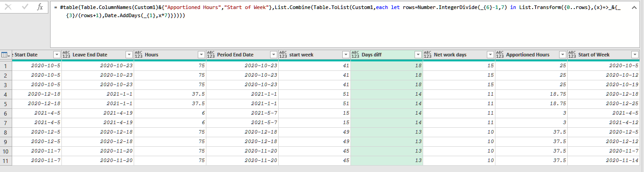Change data type icon of Period End Date column
644x172 pixels.
tap(210, 55)
